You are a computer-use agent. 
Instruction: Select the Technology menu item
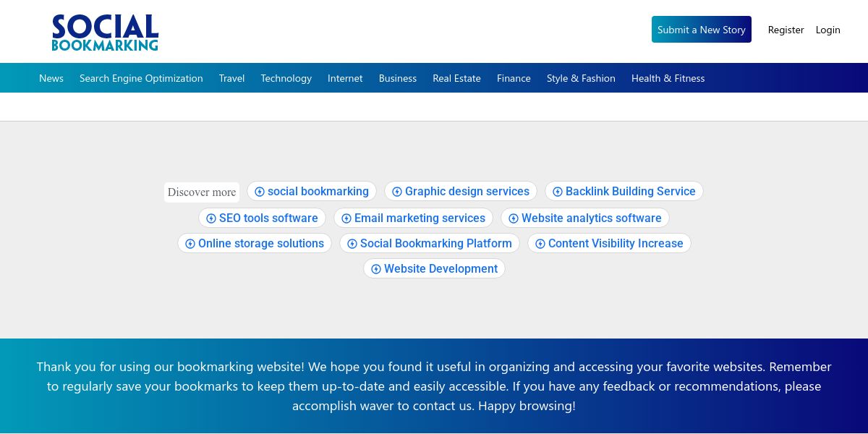286,78
